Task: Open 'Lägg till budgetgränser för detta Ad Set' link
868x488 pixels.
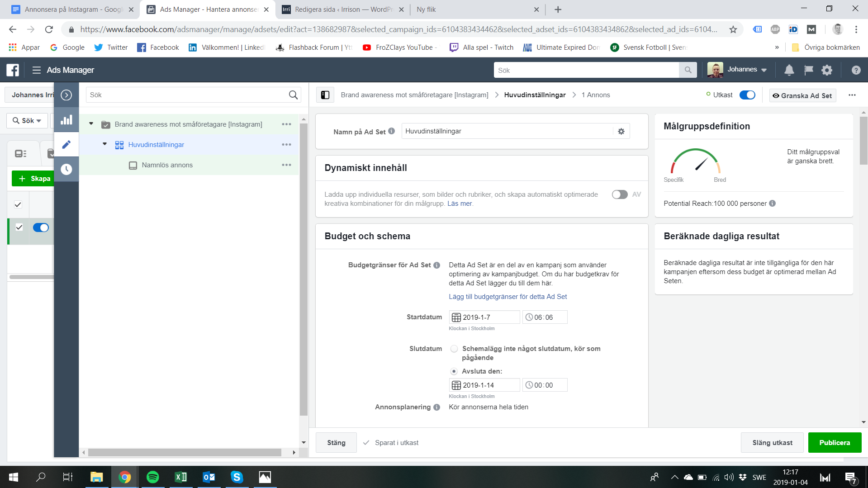Action: pyautogui.click(x=508, y=297)
